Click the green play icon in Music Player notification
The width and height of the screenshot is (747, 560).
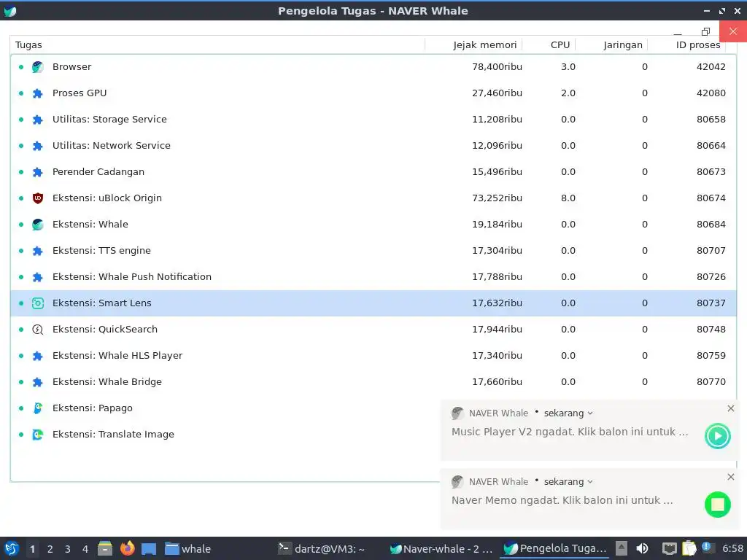coord(718,436)
